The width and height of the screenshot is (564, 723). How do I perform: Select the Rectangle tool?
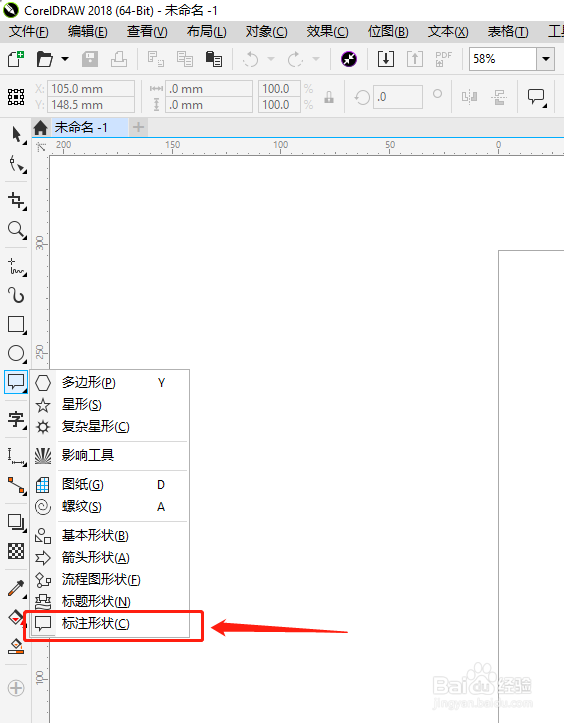coord(17,325)
